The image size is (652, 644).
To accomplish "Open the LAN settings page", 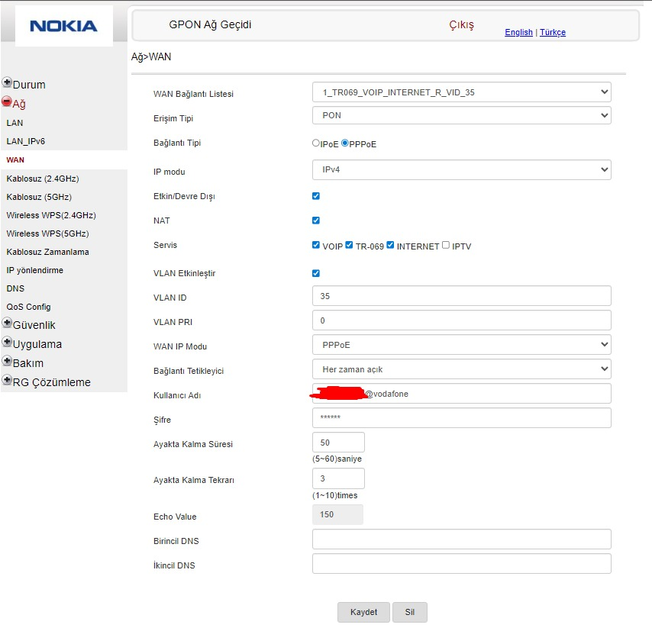I will [15, 123].
